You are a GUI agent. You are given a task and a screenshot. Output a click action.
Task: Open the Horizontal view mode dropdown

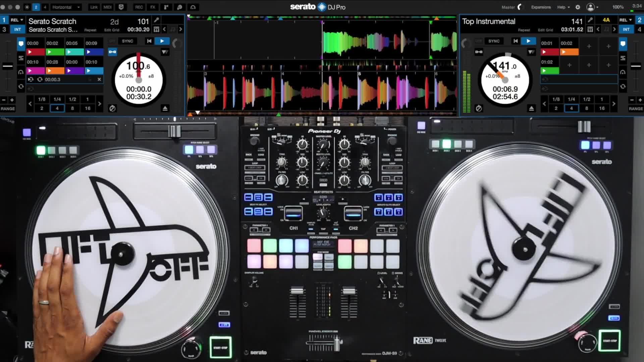[66, 7]
